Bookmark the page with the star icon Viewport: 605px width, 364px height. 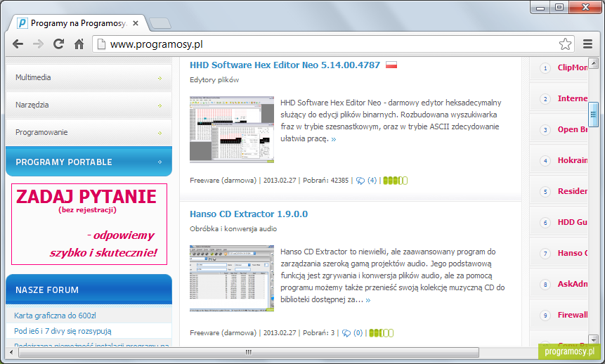click(565, 44)
